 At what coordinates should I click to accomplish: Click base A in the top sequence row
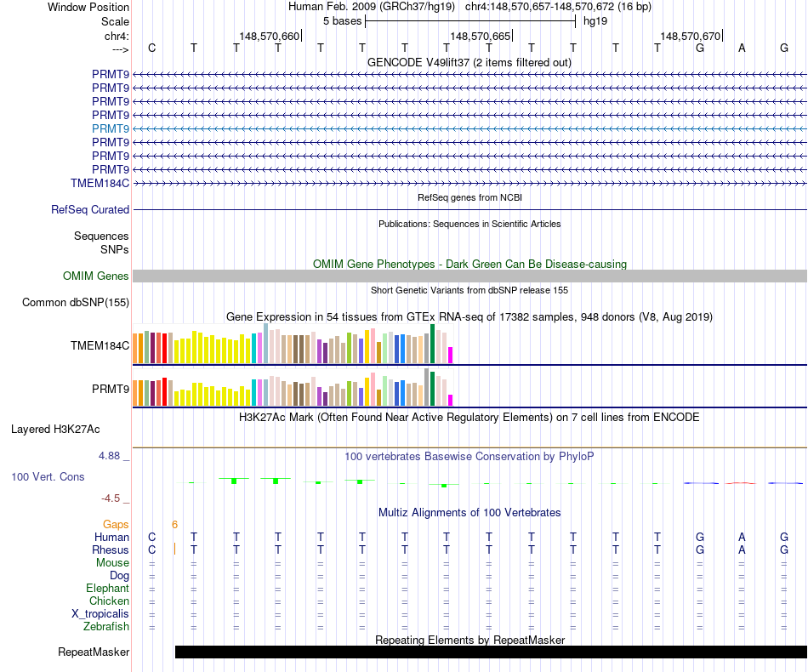(x=742, y=48)
